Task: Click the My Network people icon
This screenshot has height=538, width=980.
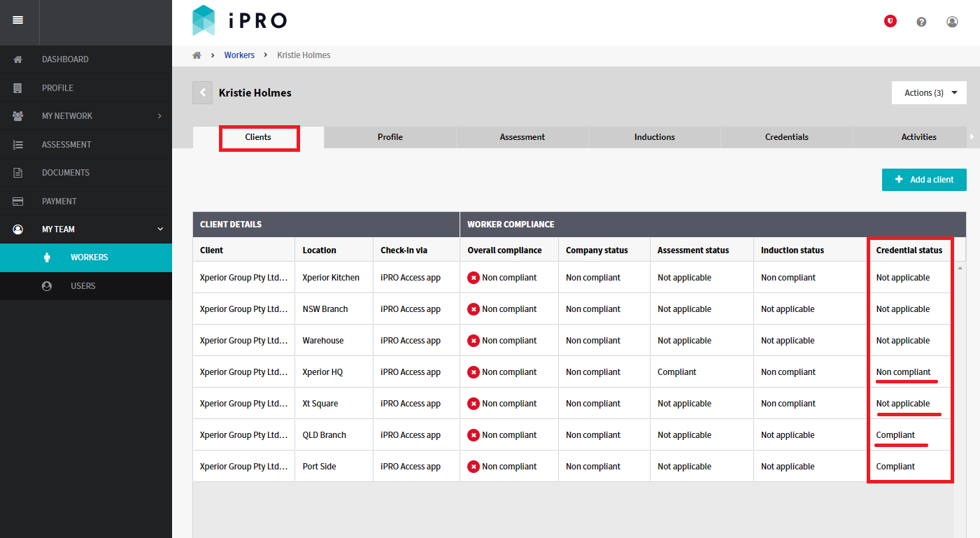Action: coord(18,116)
